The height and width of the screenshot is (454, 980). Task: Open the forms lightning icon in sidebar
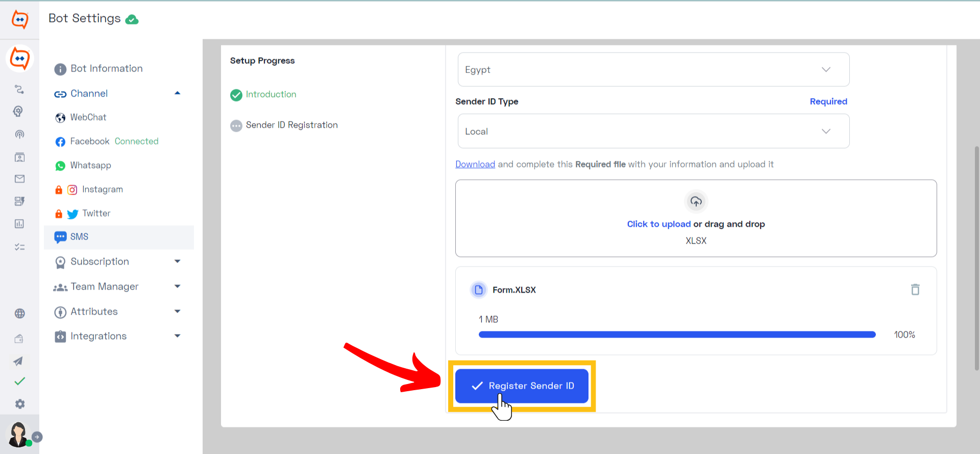[x=19, y=201]
